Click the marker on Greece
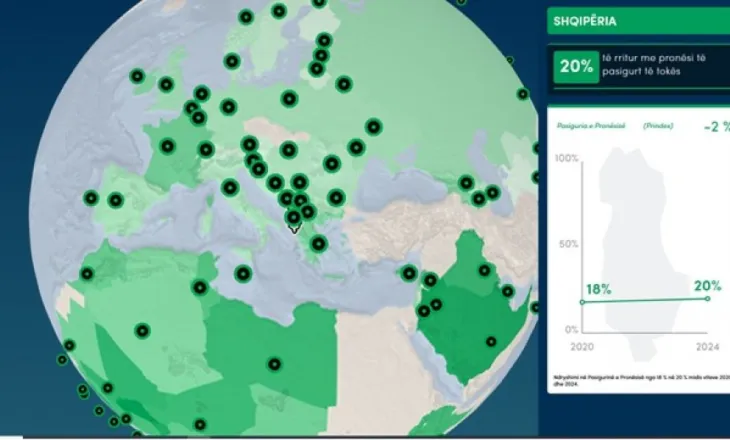The width and height of the screenshot is (730, 440). [x=319, y=244]
